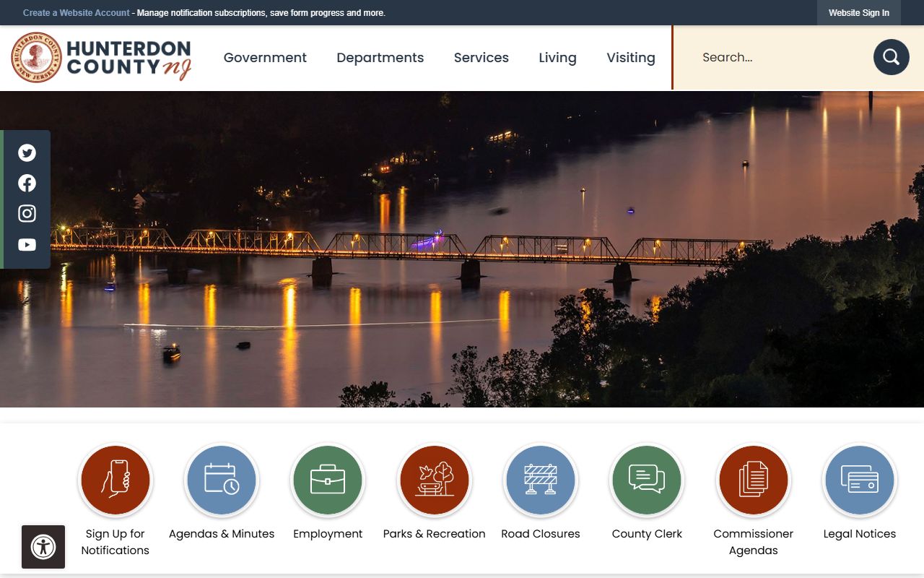
Task: Click the search magnifier button
Action: pos(891,57)
